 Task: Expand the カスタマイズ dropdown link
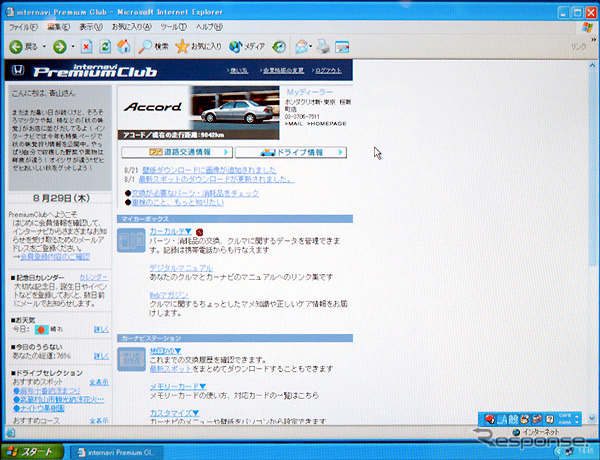pyautogui.click(x=174, y=413)
